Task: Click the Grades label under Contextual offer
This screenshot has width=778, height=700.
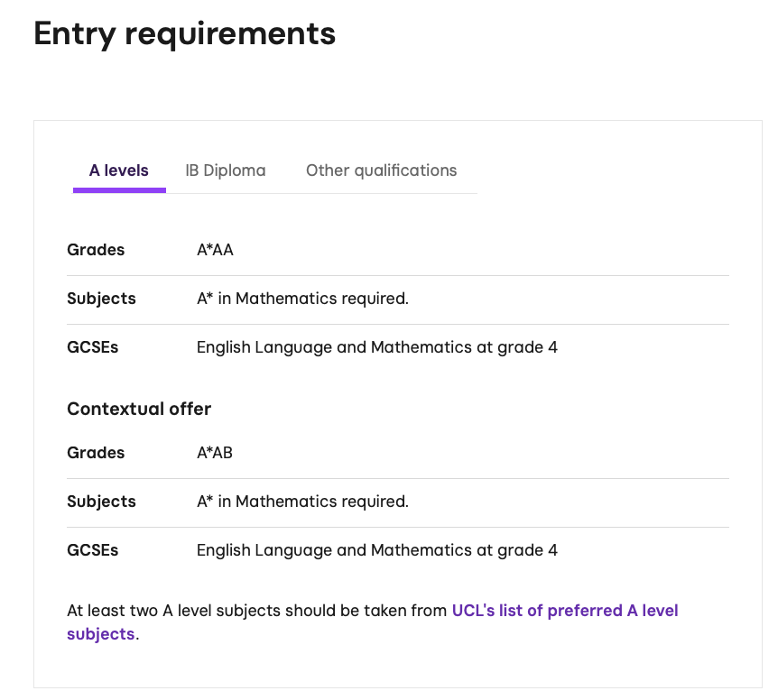Action: coord(96,453)
